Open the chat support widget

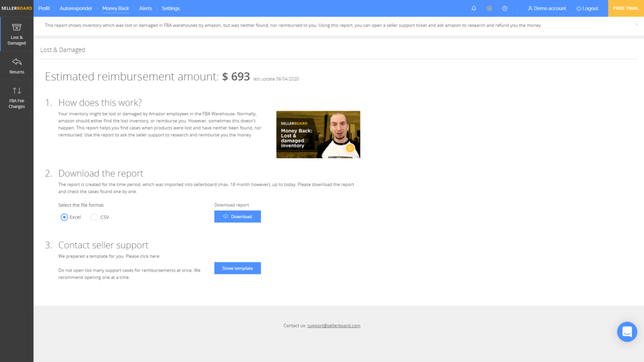pos(627,331)
